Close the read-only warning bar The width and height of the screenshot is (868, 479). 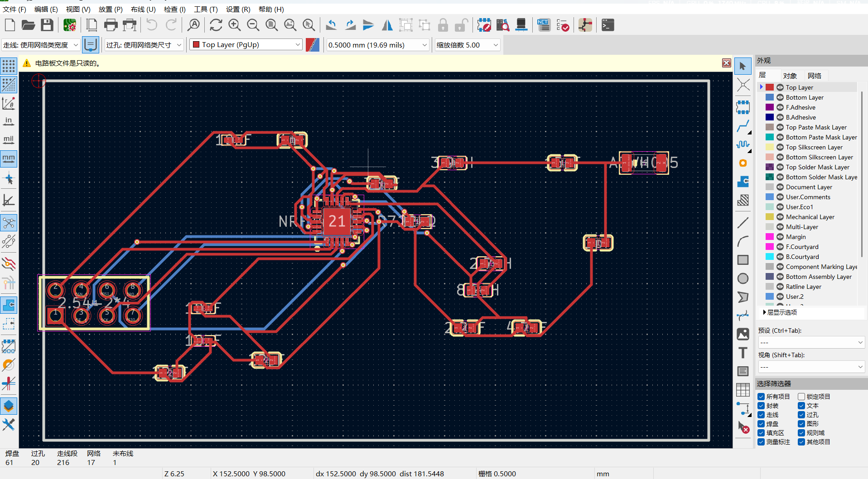click(726, 63)
